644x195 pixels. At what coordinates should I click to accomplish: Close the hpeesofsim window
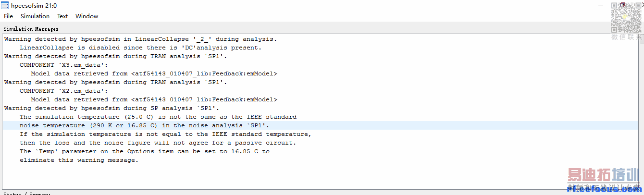643,5
